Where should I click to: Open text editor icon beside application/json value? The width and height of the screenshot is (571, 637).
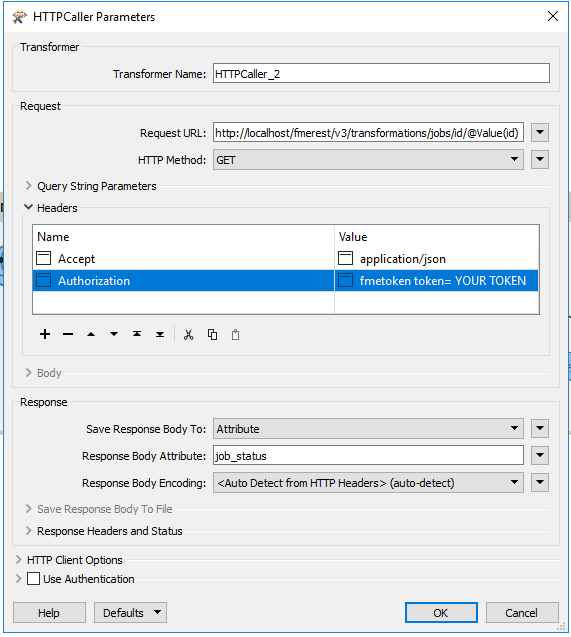click(346, 258)
